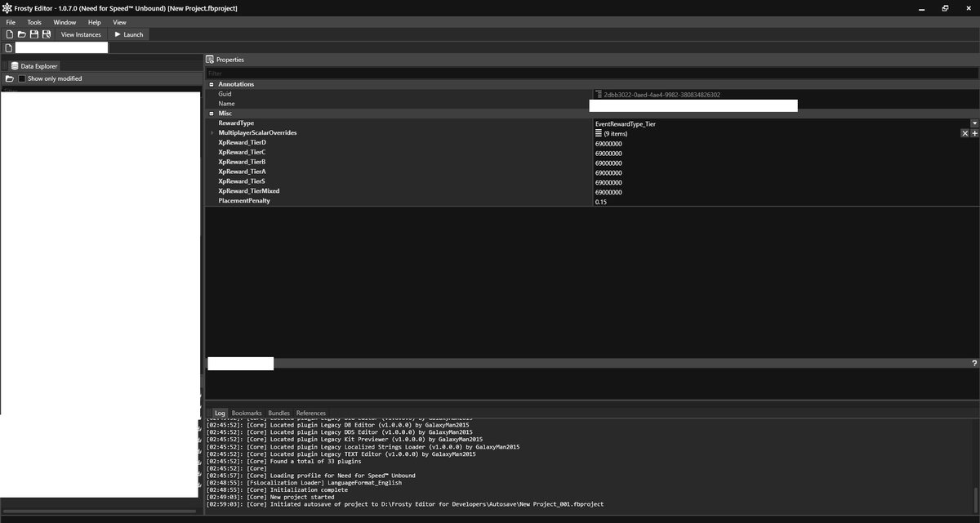Click the 'Initiated autosave of project' log line
Image resolution: width=980 pixels, height=523 pixels.
coord(405,504)
